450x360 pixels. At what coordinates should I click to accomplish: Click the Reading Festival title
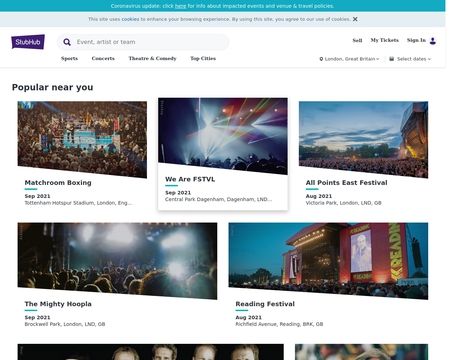(265, 304)
